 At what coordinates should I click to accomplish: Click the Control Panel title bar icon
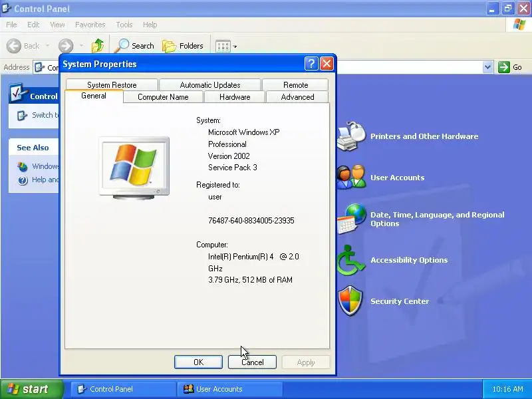coord(7,8)
